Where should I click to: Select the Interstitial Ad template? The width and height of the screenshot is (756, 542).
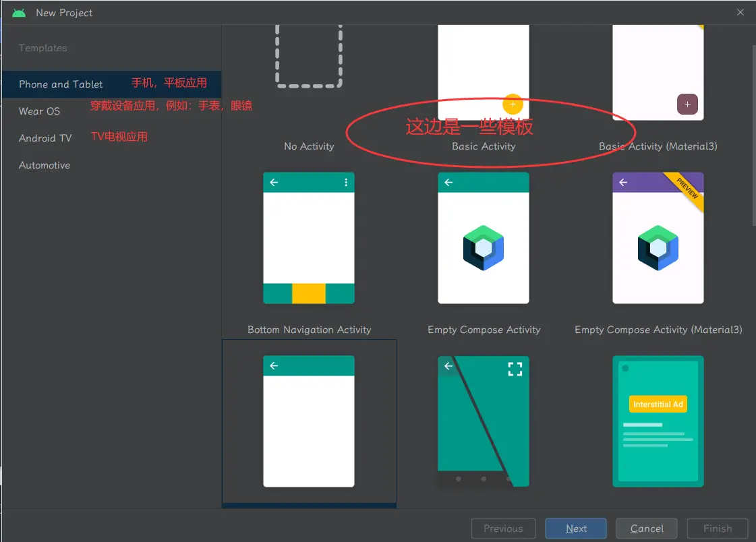coord(658,421)
